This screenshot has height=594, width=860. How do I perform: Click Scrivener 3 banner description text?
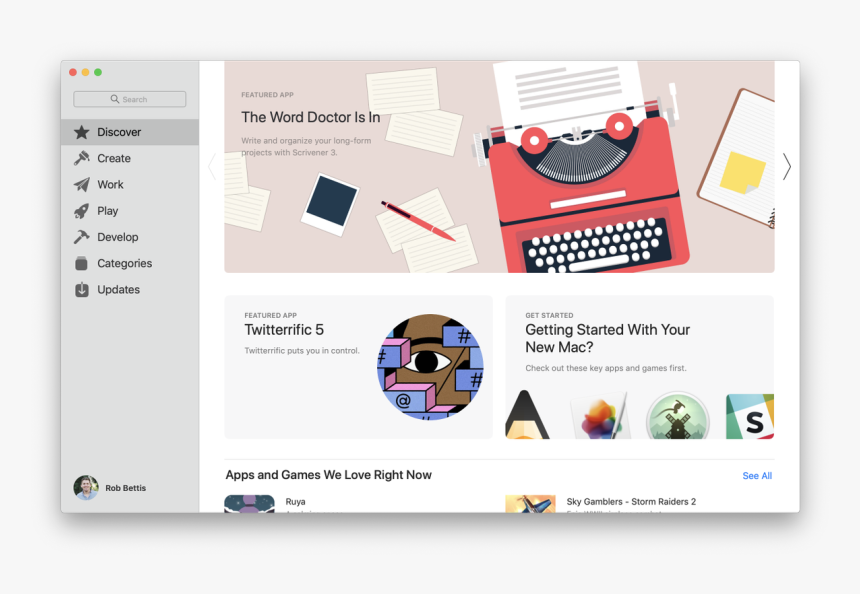point(306,146)
